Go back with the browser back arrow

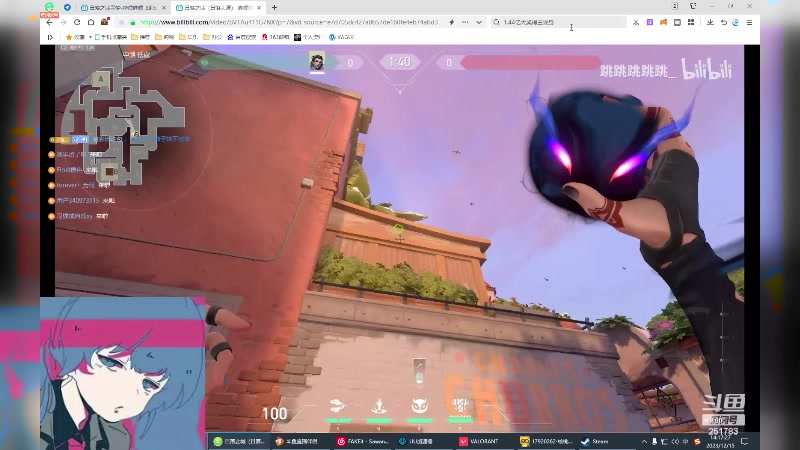(x=49, y=22)
